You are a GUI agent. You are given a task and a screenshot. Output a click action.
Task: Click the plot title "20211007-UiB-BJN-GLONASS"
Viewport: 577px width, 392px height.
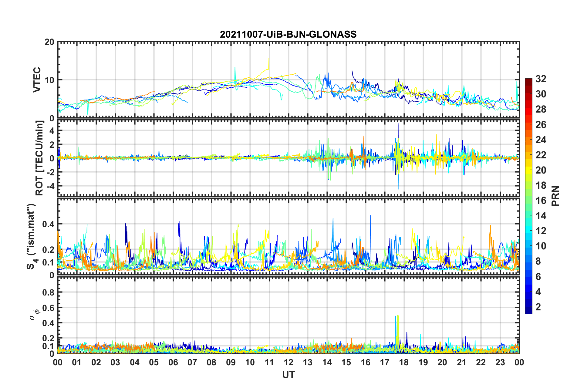pos(288,34)
